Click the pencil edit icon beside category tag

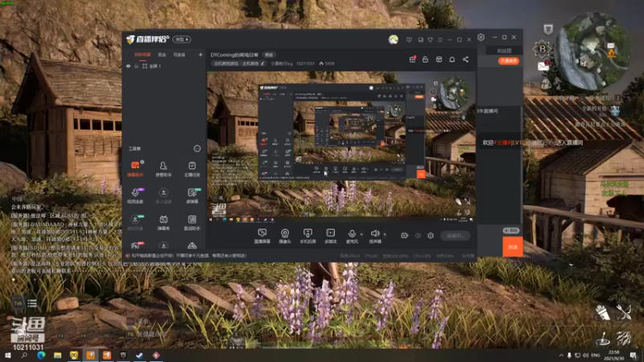pos(262,64)
